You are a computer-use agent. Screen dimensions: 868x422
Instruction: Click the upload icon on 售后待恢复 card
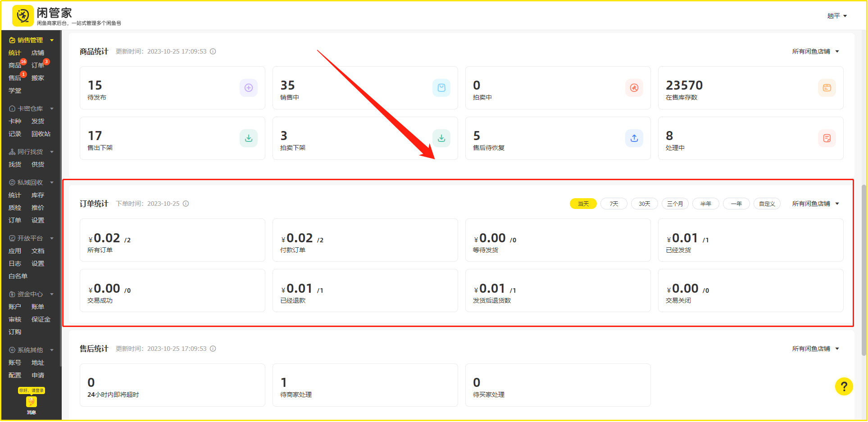(x=634, y=138)
